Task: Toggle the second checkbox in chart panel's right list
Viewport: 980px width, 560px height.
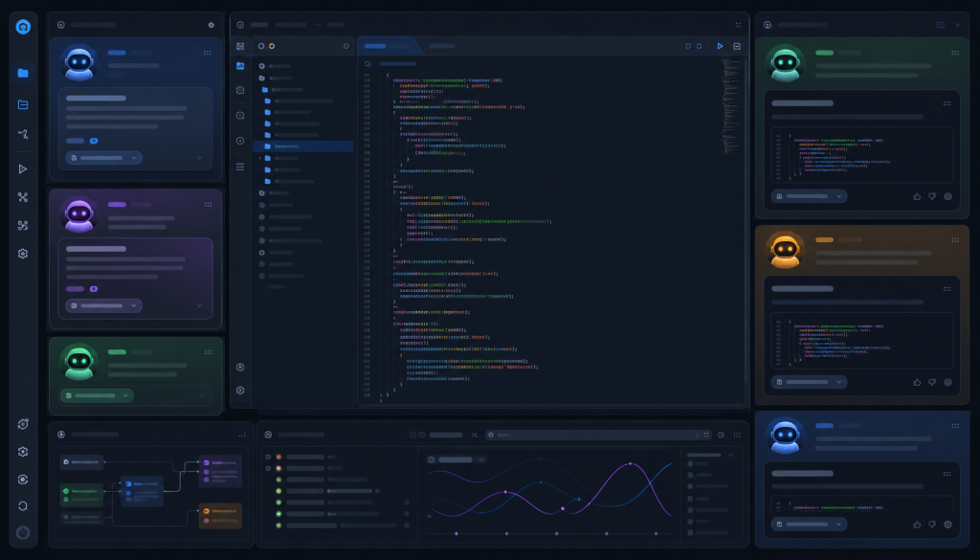Action: click(690, 475)
